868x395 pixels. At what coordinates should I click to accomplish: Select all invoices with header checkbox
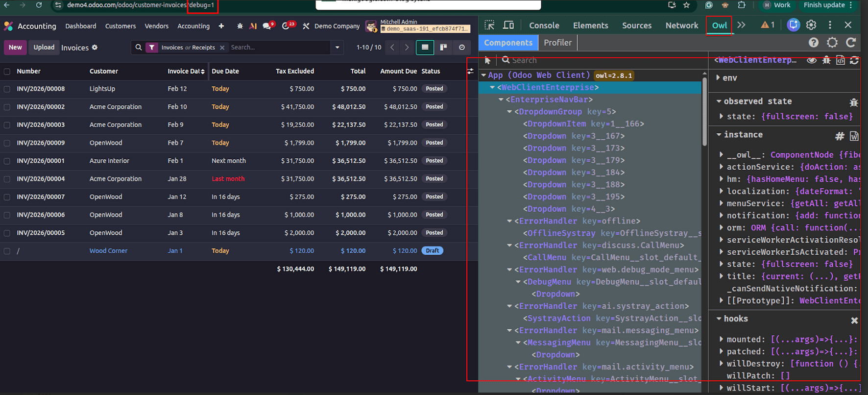click(x=7, y=72)
